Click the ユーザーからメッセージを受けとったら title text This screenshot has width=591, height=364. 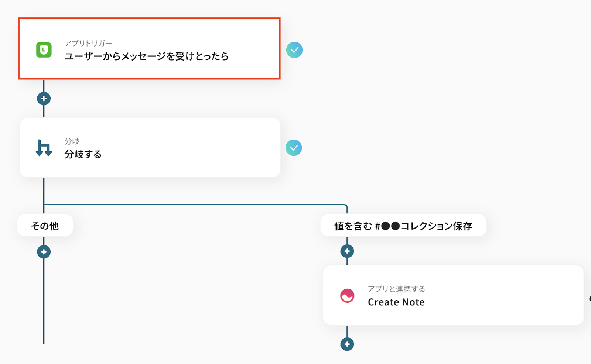146,56
